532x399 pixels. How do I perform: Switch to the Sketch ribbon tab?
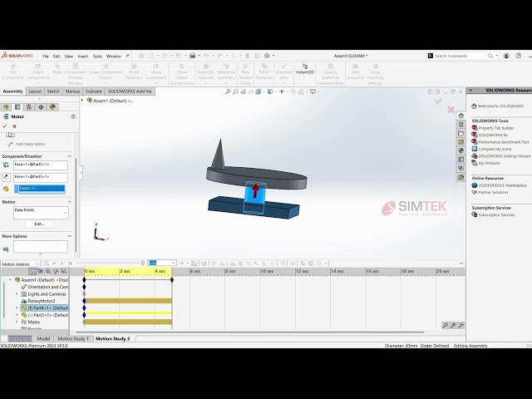pyautogui.click(x=53, y=91)
